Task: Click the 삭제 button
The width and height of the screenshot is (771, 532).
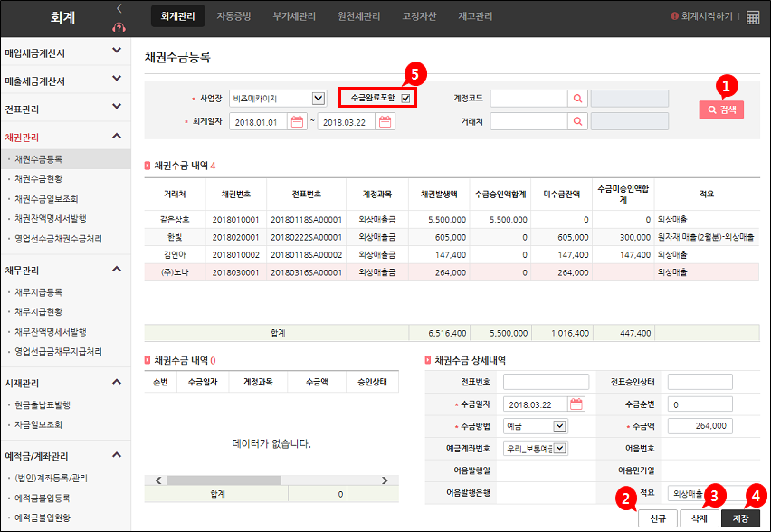Action: tap(700, 518)
